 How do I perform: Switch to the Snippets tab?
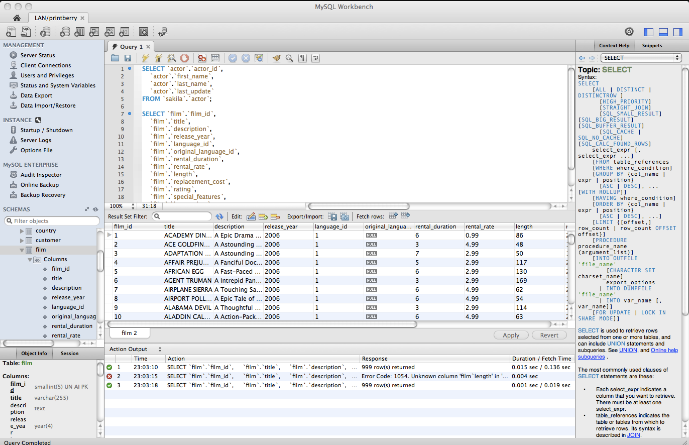pos(652,46)
